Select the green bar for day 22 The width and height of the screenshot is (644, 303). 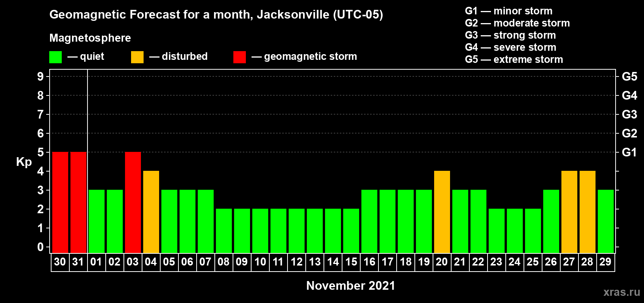pyautogui.click(x=478, y=222)
